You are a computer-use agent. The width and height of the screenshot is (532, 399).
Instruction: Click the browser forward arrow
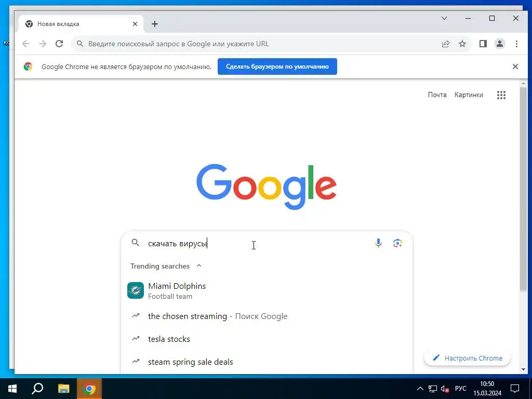point(43,44)
